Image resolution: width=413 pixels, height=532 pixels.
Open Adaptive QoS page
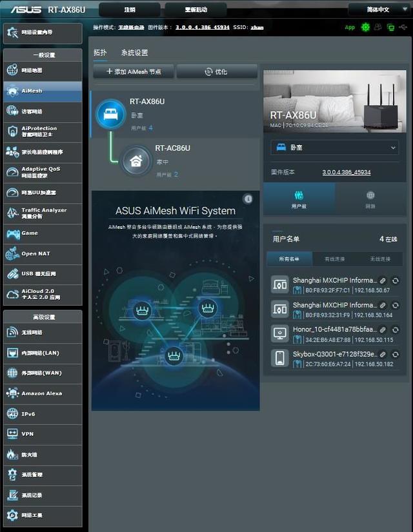[x=43, y=172]
